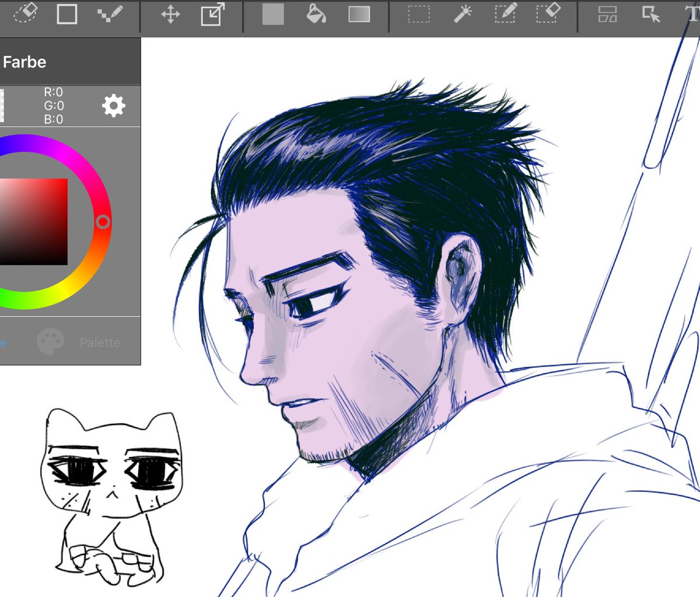Click the foreground color swatch in the toolbar

pos(273,15)
